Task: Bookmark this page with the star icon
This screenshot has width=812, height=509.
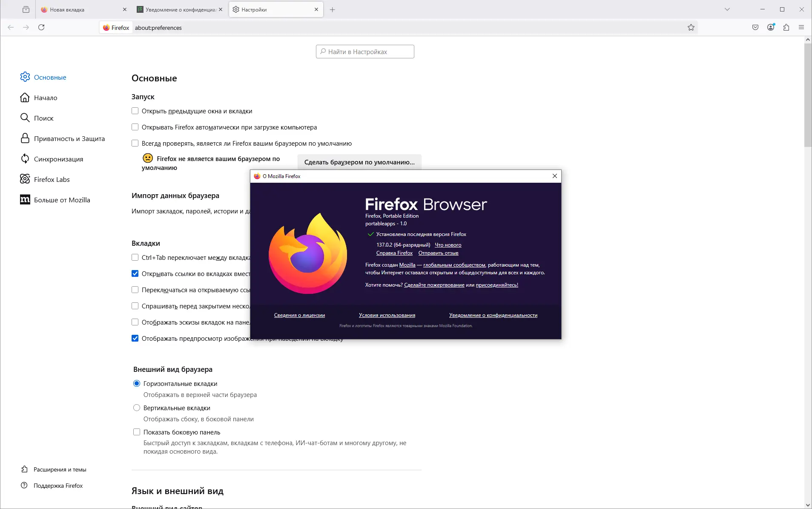Action: (x=691, y=27)
